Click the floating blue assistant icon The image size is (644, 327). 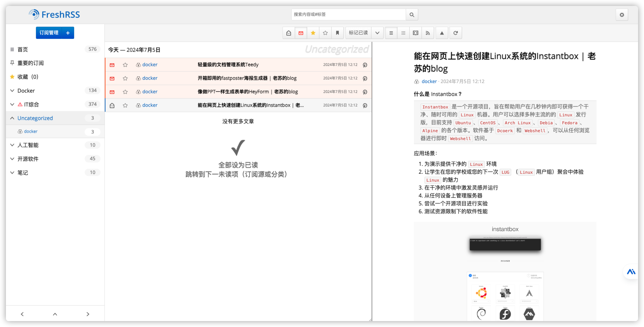click(631, 272)
